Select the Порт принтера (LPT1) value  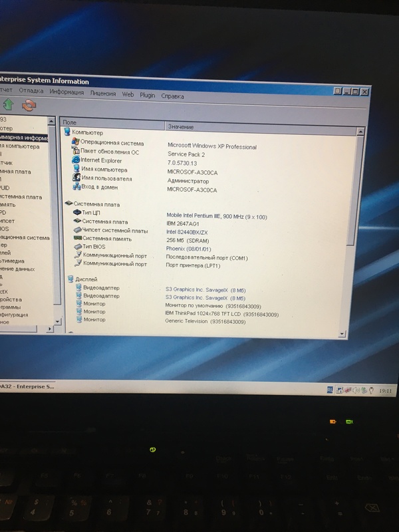pos(193,265)
